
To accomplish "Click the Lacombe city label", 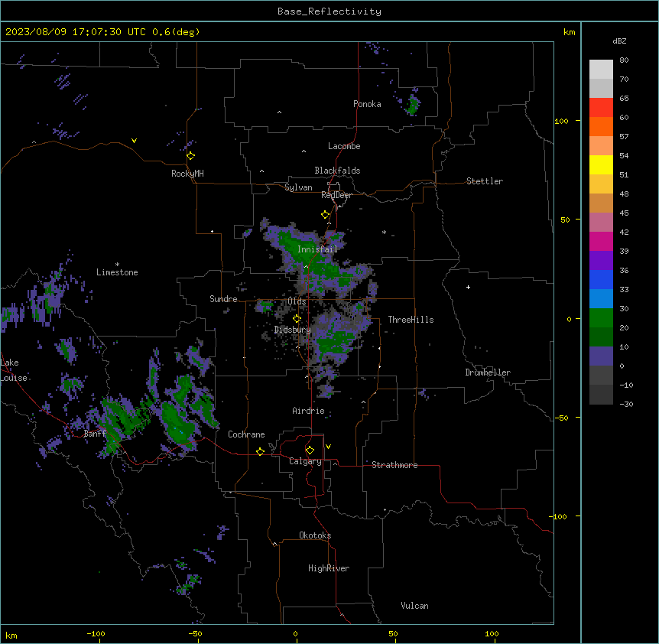I will click(x=344, y=146).
